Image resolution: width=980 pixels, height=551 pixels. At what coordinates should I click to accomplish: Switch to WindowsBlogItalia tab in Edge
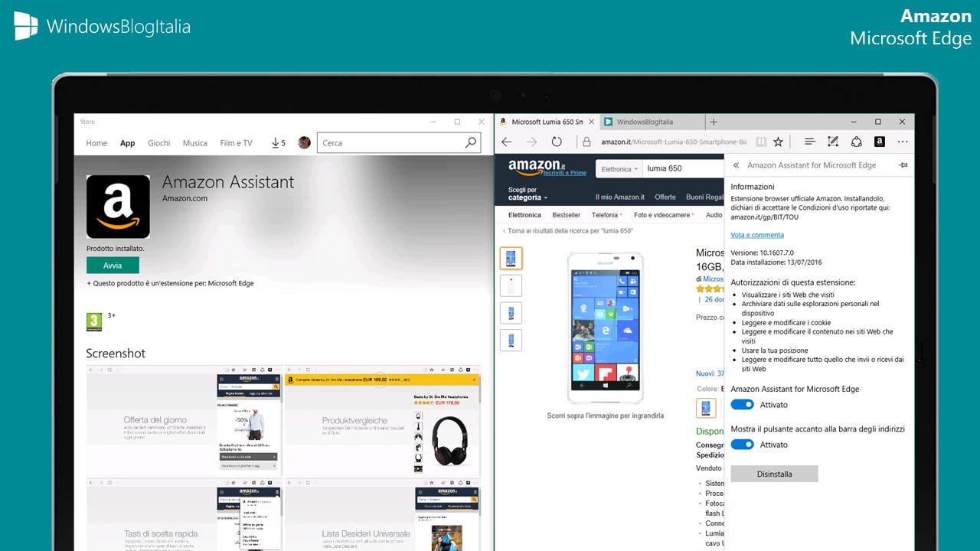pyautogui.click(x=651, y=122)
